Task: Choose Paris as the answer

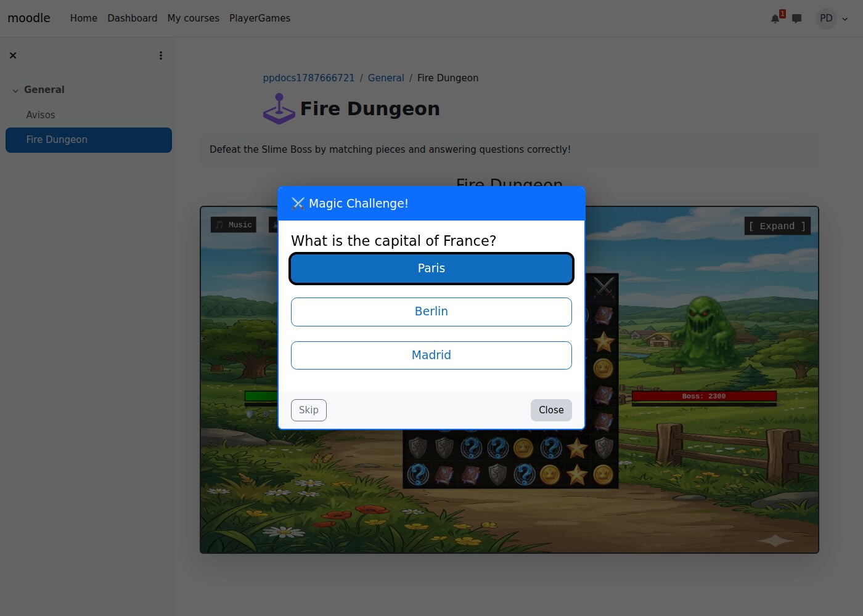Action: point(431,269)
